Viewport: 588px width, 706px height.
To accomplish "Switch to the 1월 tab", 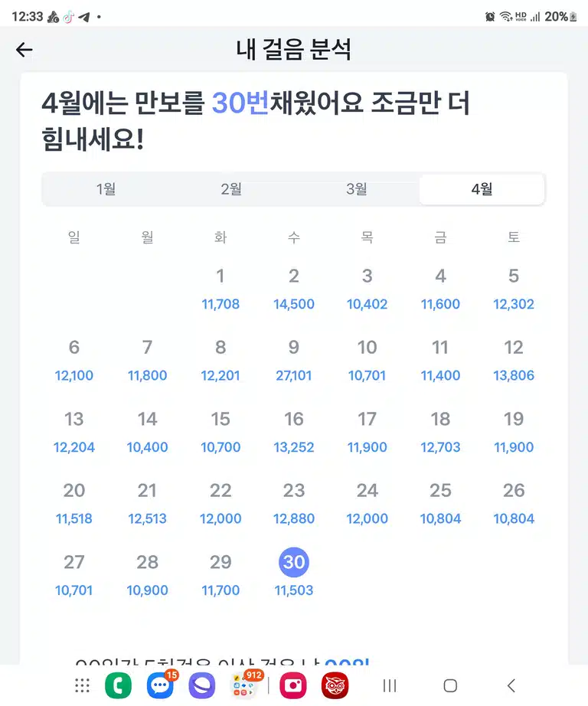I will 106,189.
